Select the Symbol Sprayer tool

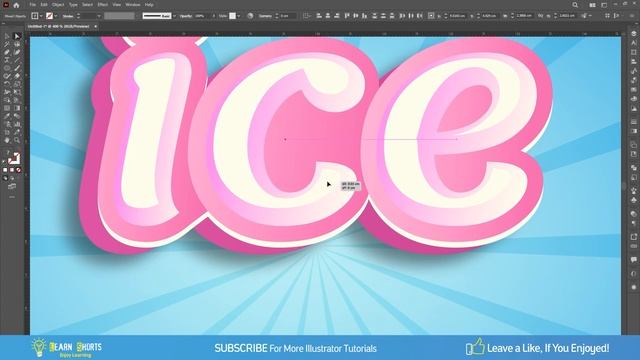[x=7, y=124]
